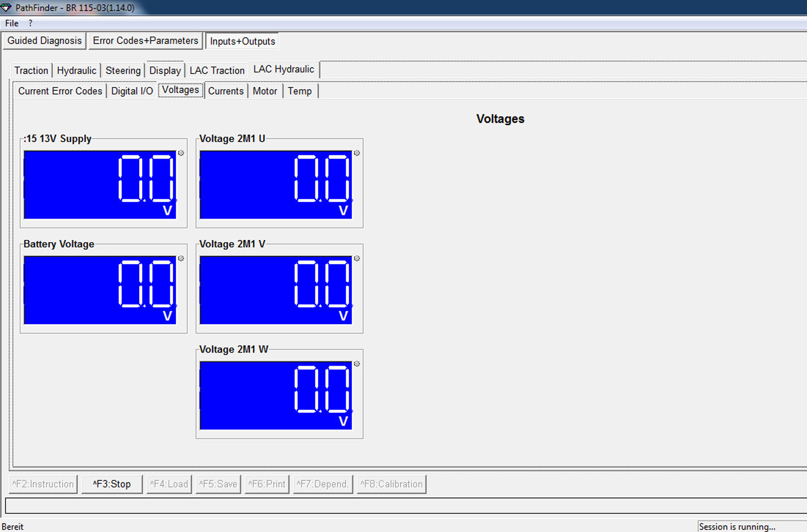Screen dimensions: 807x532
Task: Select the Traction tab
Action: (x=31, y=71)
